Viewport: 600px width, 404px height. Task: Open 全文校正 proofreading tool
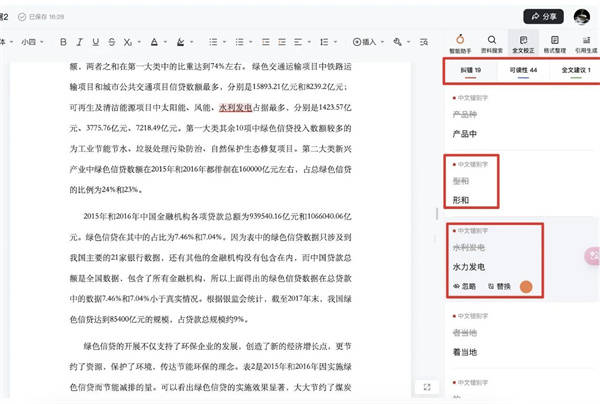(522, 43)
